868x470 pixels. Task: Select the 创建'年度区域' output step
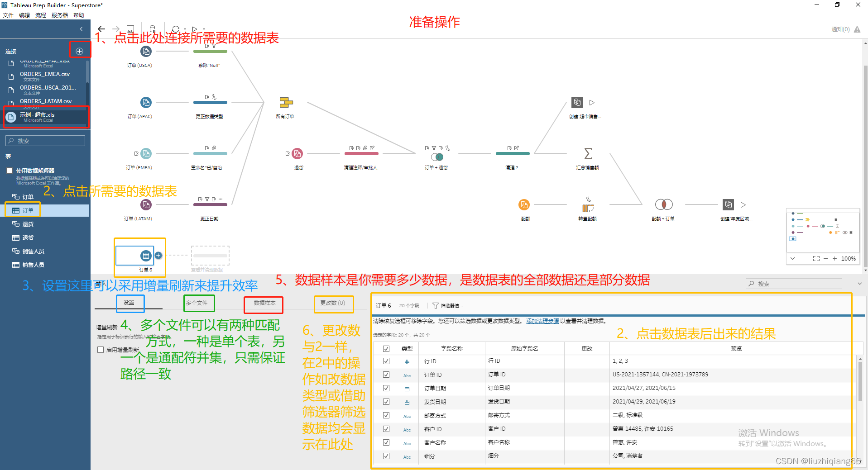[728, 204]
